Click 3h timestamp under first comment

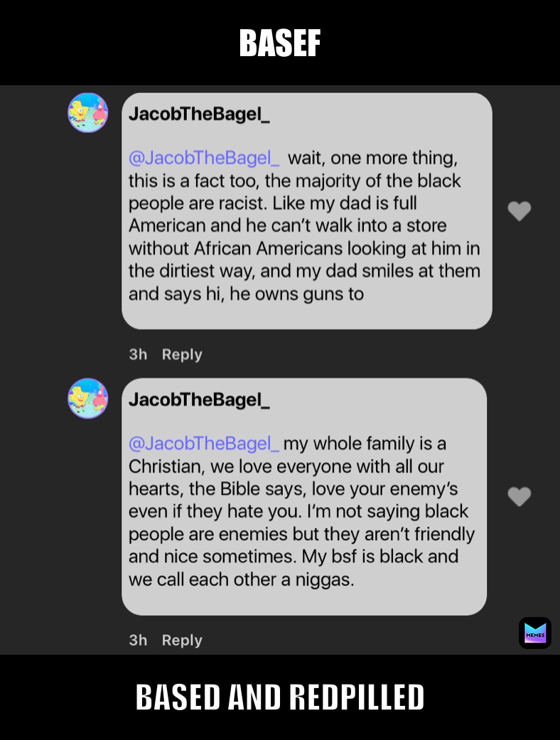tap(138, 354)
